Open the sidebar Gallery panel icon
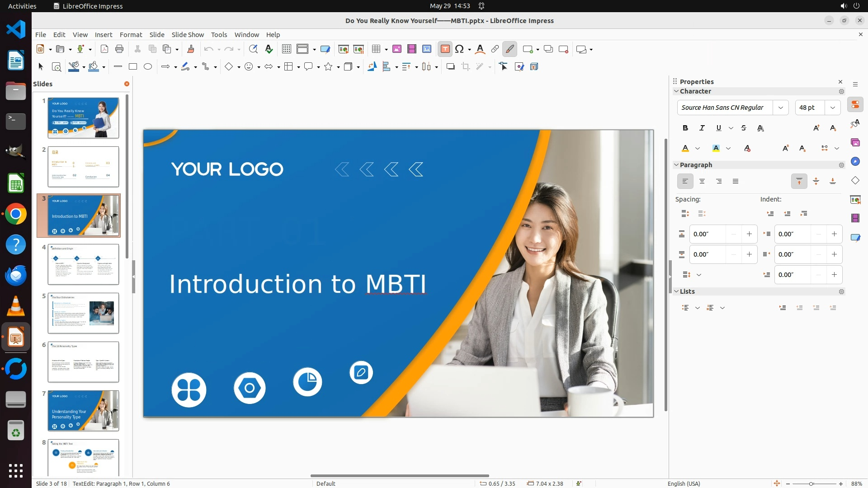This screenshot has height=488, width=868. (x=855, y=143)
